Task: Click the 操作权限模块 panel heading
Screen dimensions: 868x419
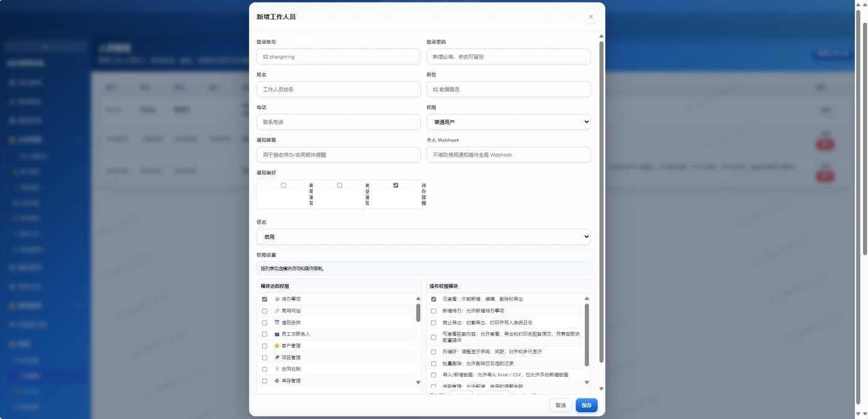Action: (x=444, y=286)
